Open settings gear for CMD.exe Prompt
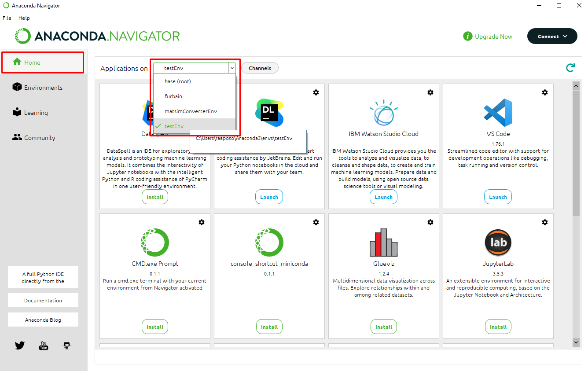The height and width of the screenshot is (371, 588). pos(202,222)
